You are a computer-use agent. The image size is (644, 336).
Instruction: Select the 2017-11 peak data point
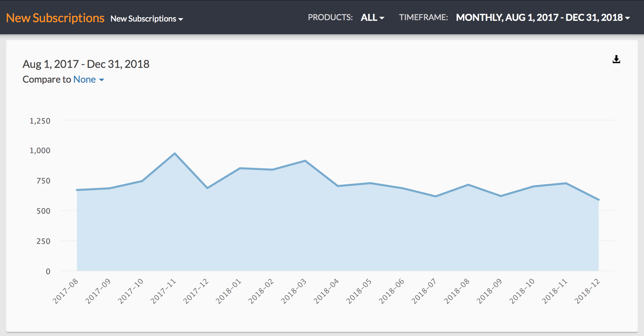point(175,154)
